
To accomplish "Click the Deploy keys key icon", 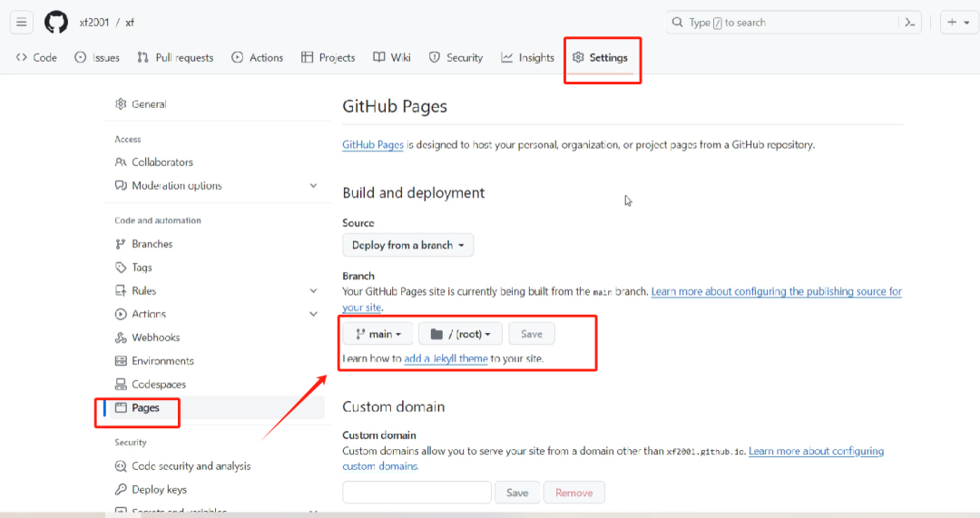I will point(121,489).
